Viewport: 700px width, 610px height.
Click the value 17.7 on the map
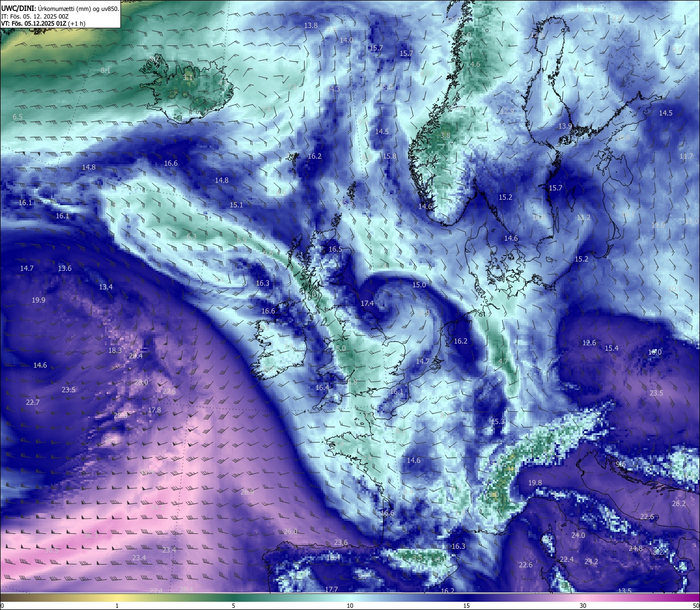pyautogui.click(x=331, y=590)
